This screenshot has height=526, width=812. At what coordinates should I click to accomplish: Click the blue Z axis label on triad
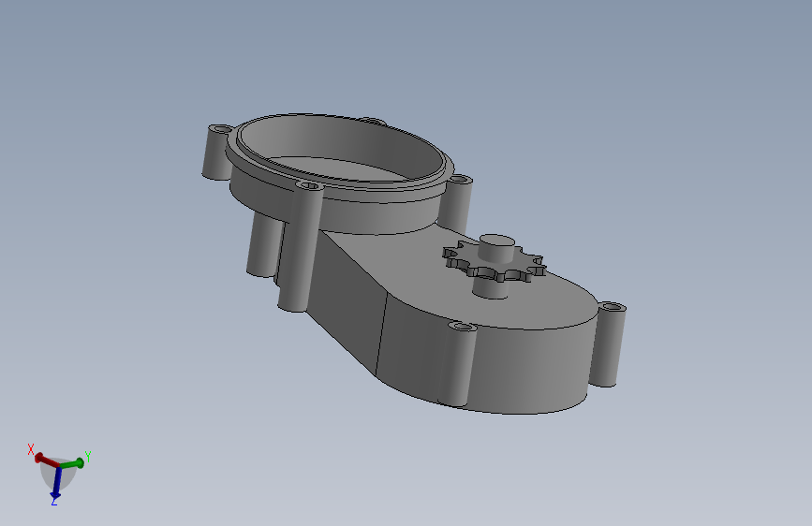[x=54, y=501]
